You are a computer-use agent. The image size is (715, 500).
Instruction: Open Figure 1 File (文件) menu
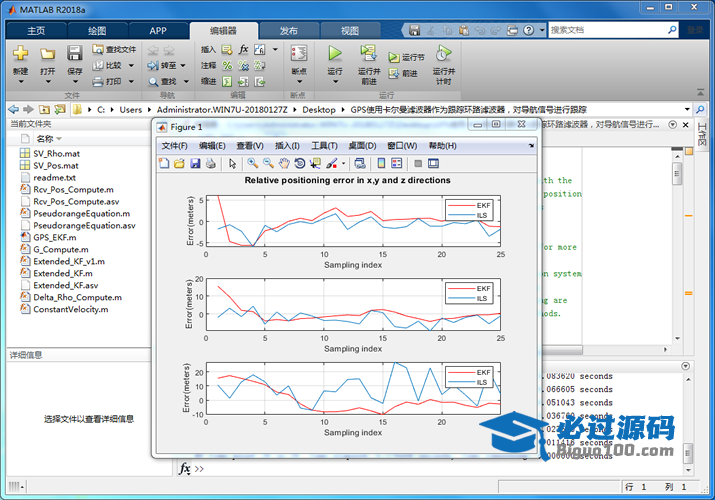pos(174,146)
